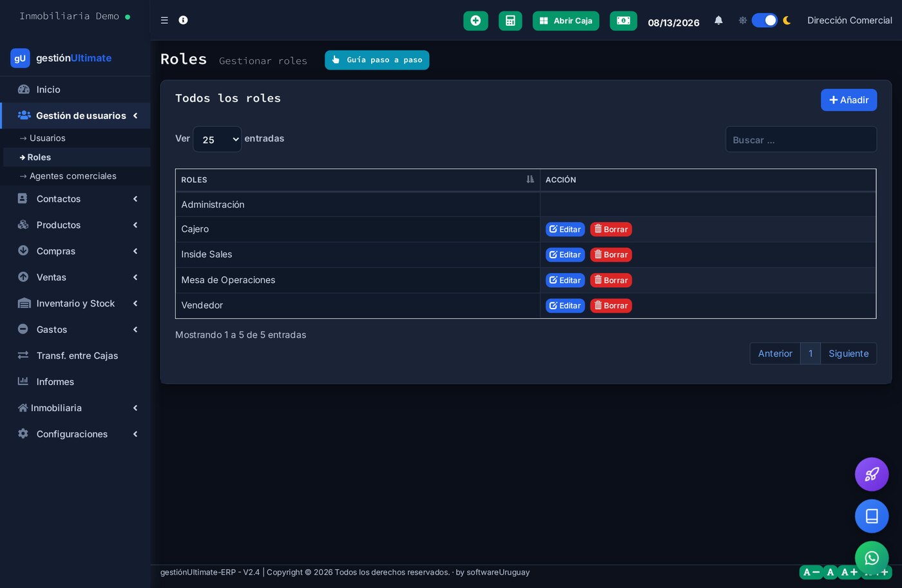Open the purple rocket floating button

pyautogui.click(x=872, y=475)
